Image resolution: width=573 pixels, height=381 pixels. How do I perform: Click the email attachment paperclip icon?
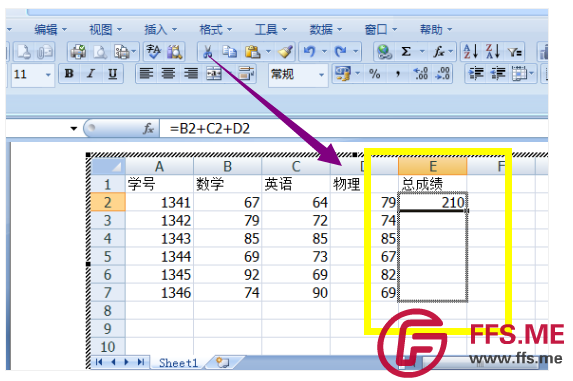pos(45,52)
